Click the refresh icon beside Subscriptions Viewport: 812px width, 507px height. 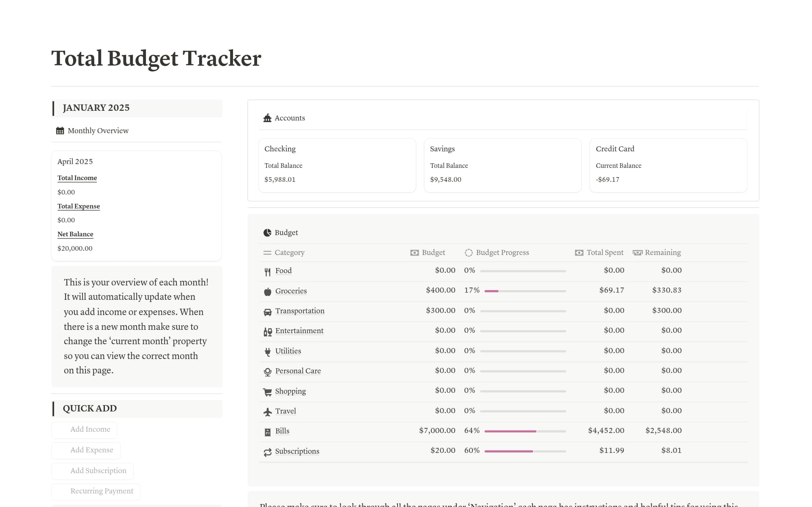[268, 452]
